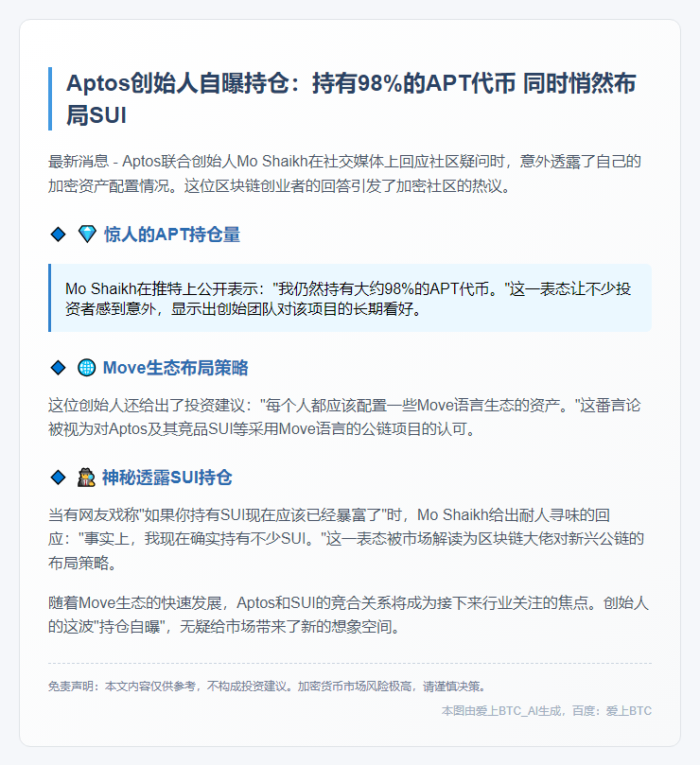Click the intro paragraph starting 最新消息 - Aptos联合创始人
The width and height of the screenshot is (700, 765).
tap(344, 173)
